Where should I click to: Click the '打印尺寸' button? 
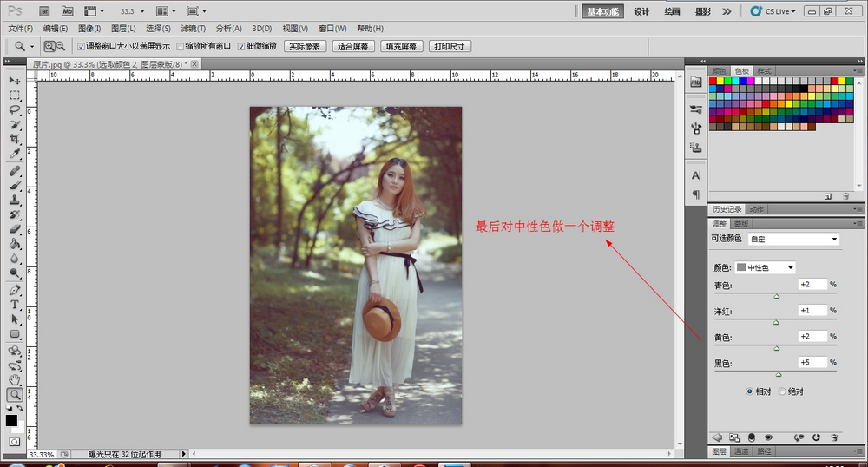click(x=450, y=47)
